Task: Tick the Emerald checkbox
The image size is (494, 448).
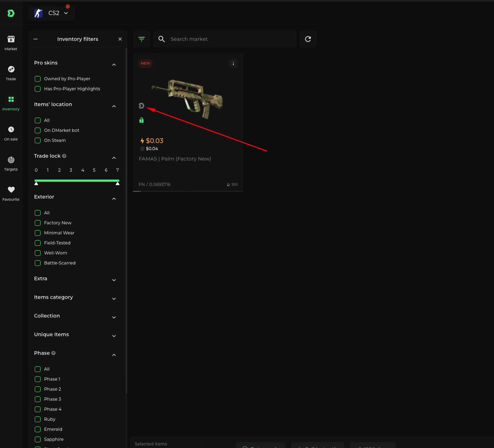Action: point(38,429)
